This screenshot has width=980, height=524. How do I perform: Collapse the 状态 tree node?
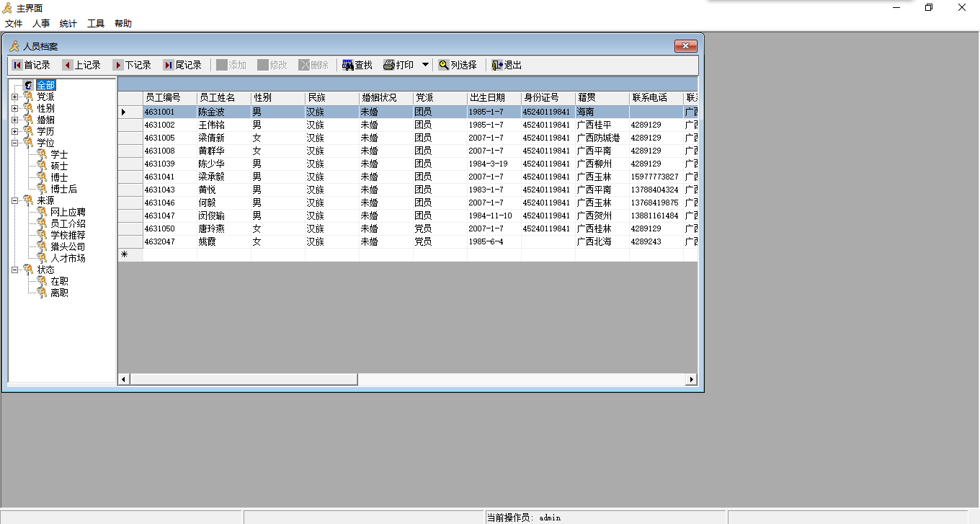(x=14, y=270)
